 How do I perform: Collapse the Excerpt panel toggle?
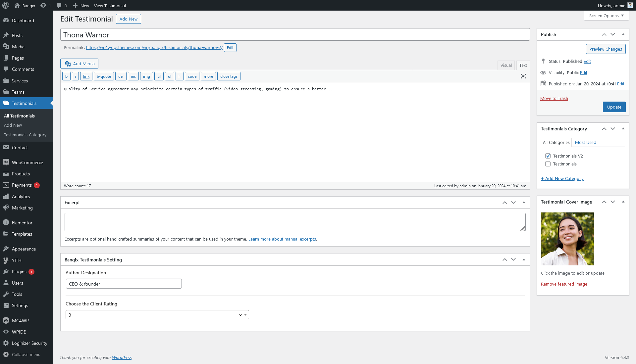pyautogui.click(x=524, y=203)
